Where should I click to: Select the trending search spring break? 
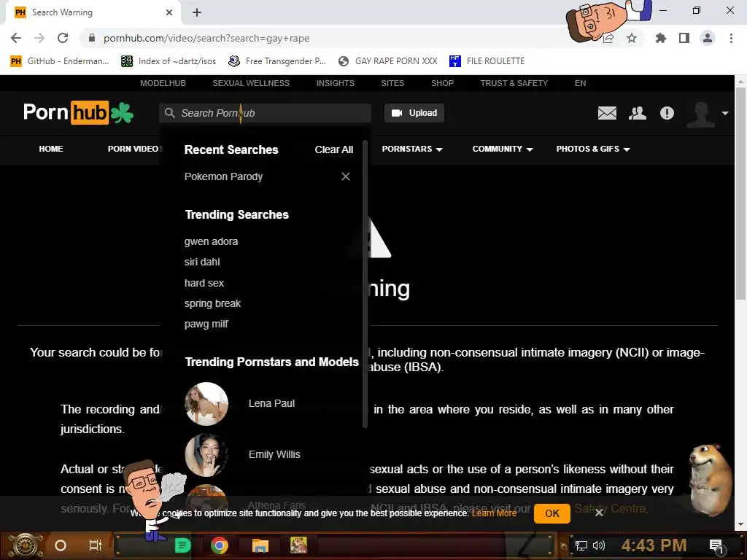click(212, 303)
